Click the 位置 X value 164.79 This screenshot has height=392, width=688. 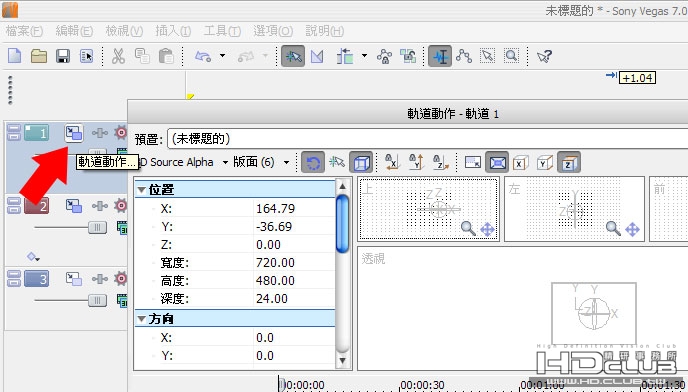[x=276, y=209]
